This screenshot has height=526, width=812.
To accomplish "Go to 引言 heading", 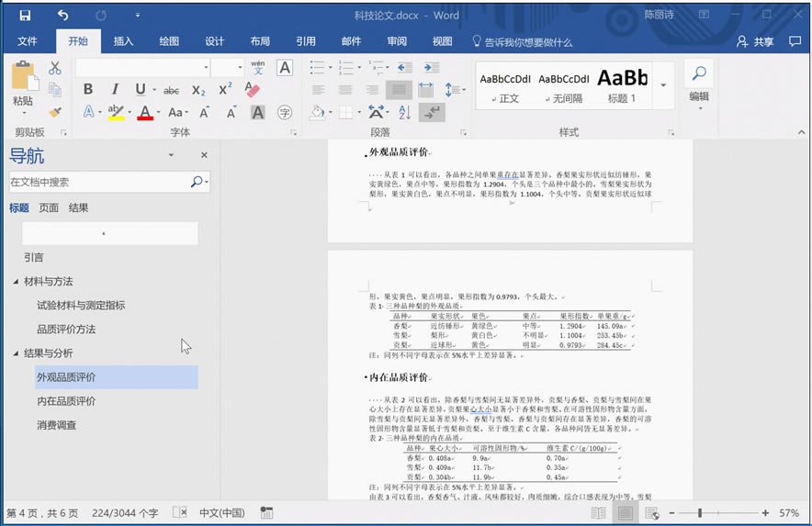I will pyautogui.click(x=34, y=257).
